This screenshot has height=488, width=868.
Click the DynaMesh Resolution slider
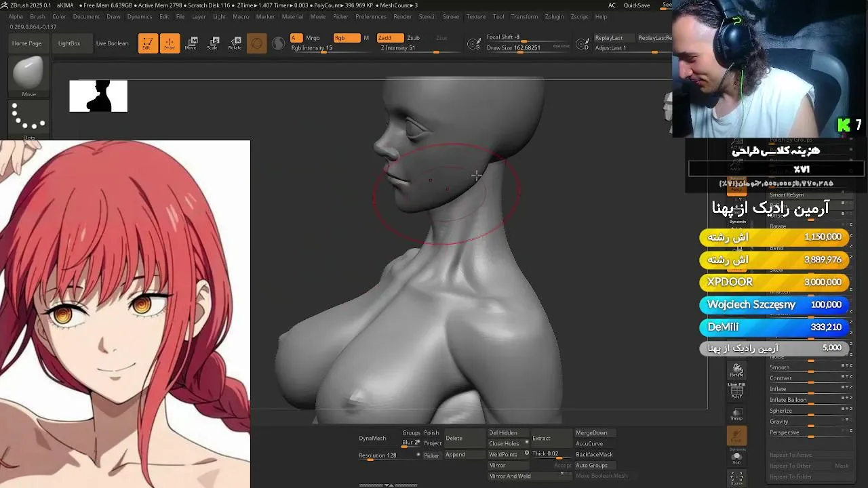click(x=389, y=456)
